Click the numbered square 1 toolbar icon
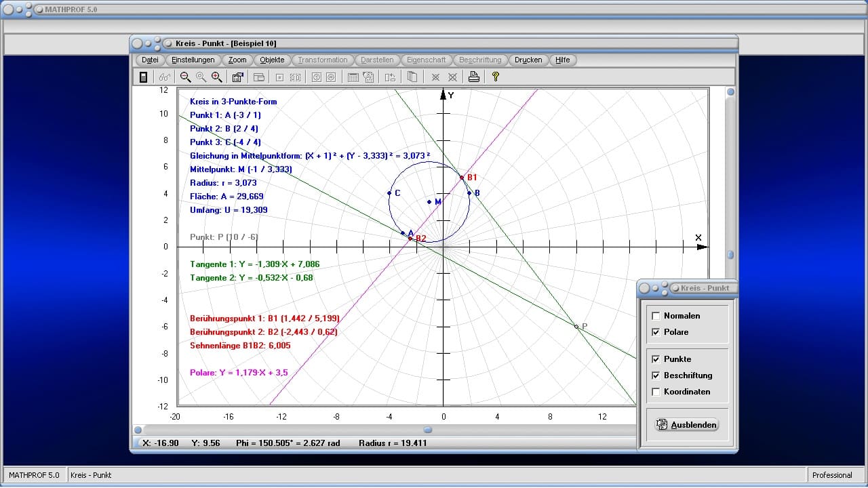 click(x=316, y=77)
